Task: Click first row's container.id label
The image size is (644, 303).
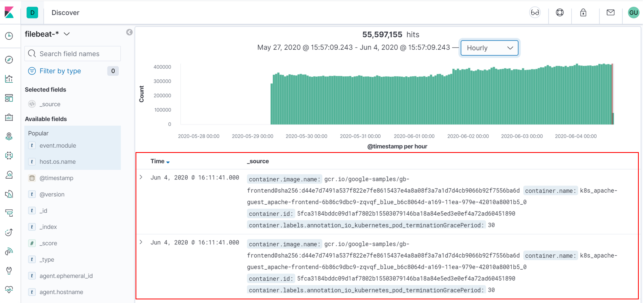Action: click(x=271, y=214)
